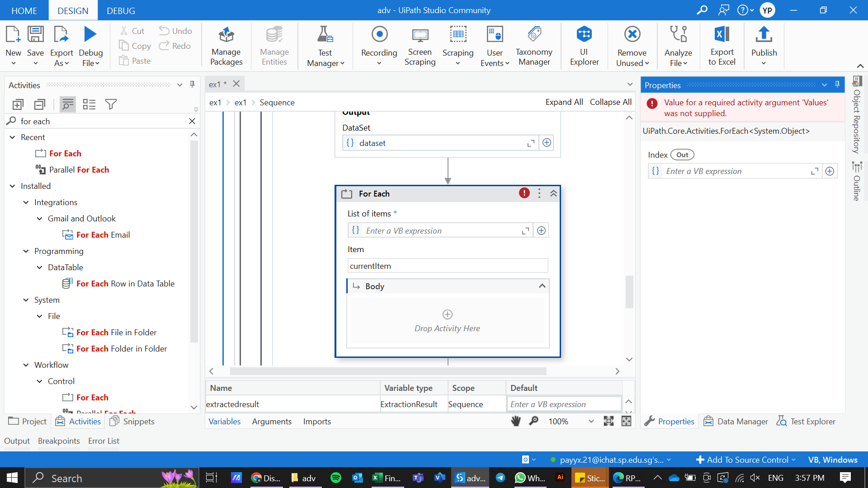Open Scraping tool
The image size is (868, 488).
(x=458, y=46)
